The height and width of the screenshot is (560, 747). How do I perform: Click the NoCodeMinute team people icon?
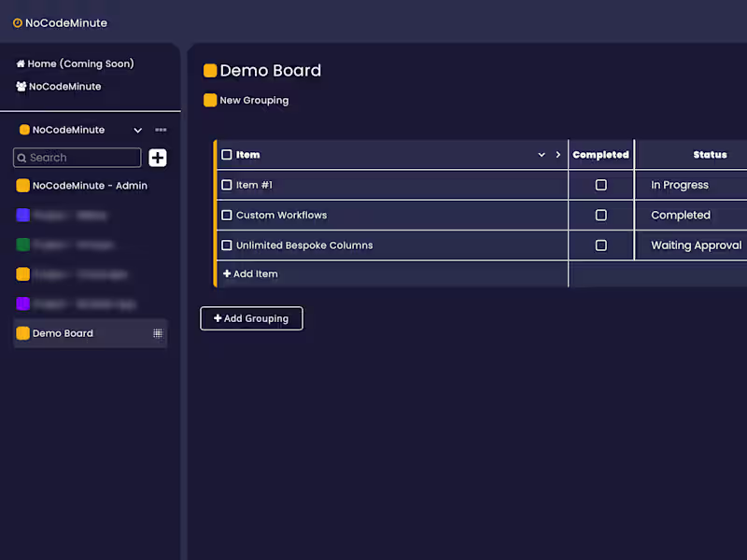(21, 87)
